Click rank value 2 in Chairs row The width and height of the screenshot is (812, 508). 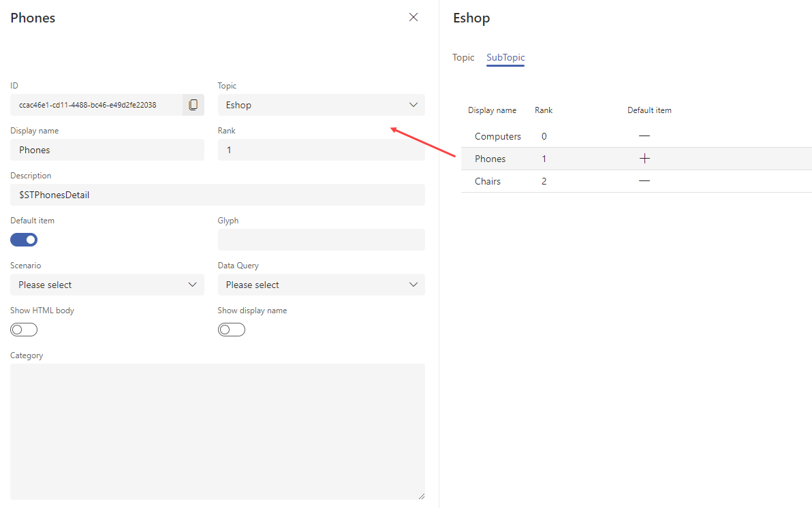pos(544,181)
